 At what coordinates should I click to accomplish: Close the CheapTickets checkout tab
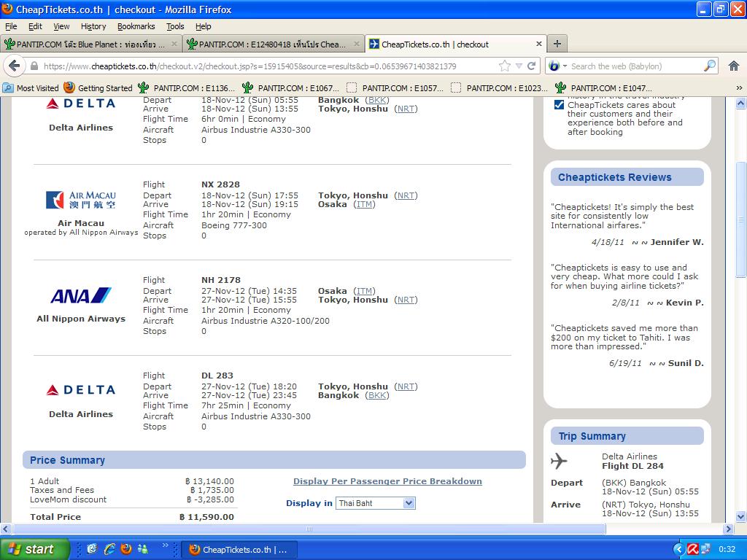click(x=539, y=44)
